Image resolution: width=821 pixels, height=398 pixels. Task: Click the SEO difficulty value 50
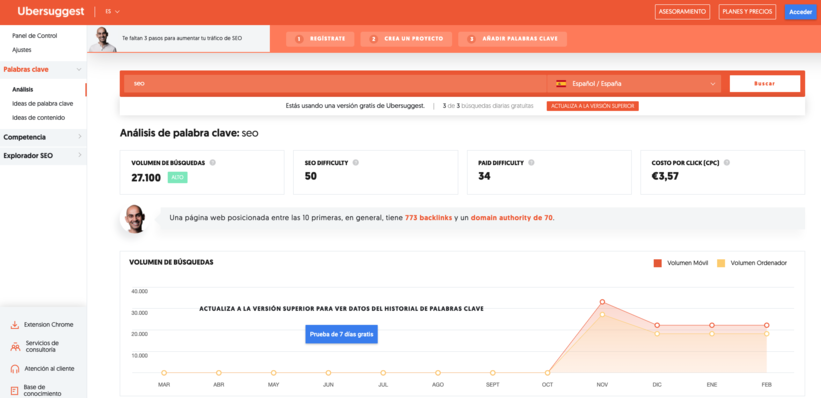tap(310, 176)
